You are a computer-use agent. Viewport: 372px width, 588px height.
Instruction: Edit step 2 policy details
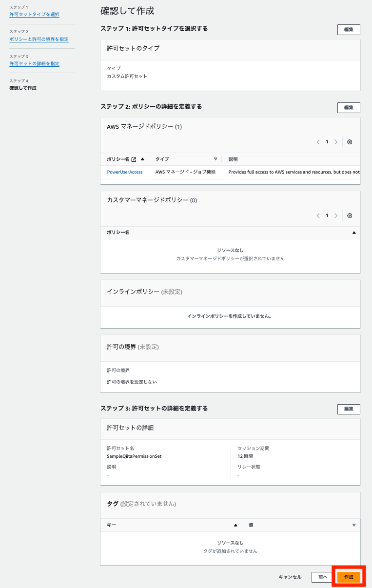tap(349, 107)
